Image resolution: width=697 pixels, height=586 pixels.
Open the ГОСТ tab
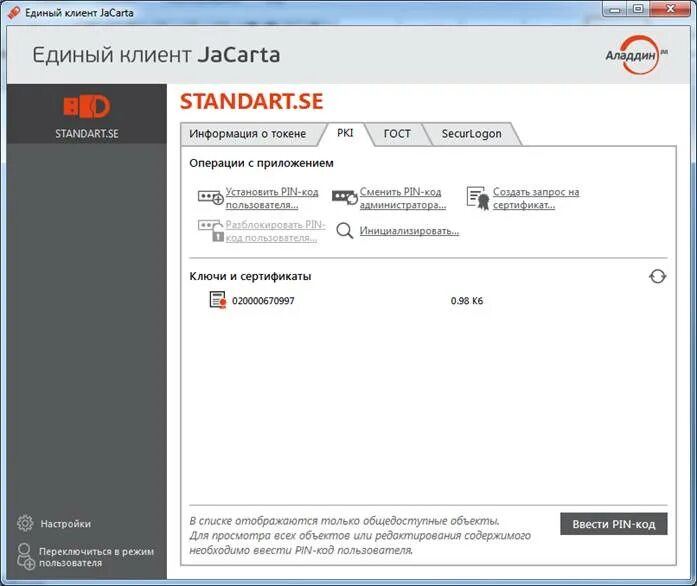(x=397, y=133)
